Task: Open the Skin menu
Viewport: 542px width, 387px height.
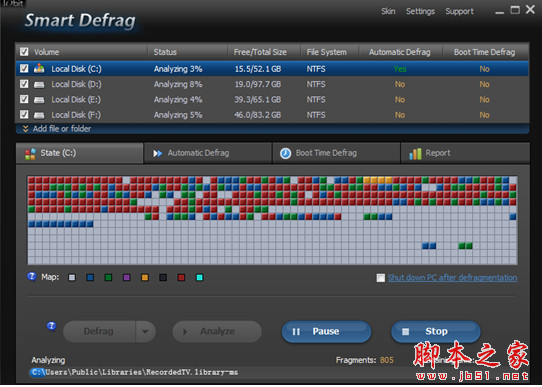Action: 388,11
